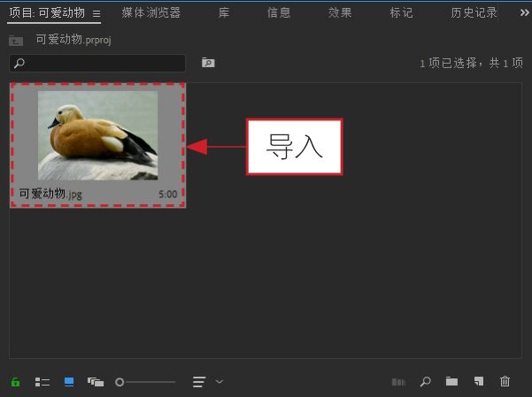Switch to the 库 tab
The height and width of the screenshot is (397, 532).
pos(224,13)
